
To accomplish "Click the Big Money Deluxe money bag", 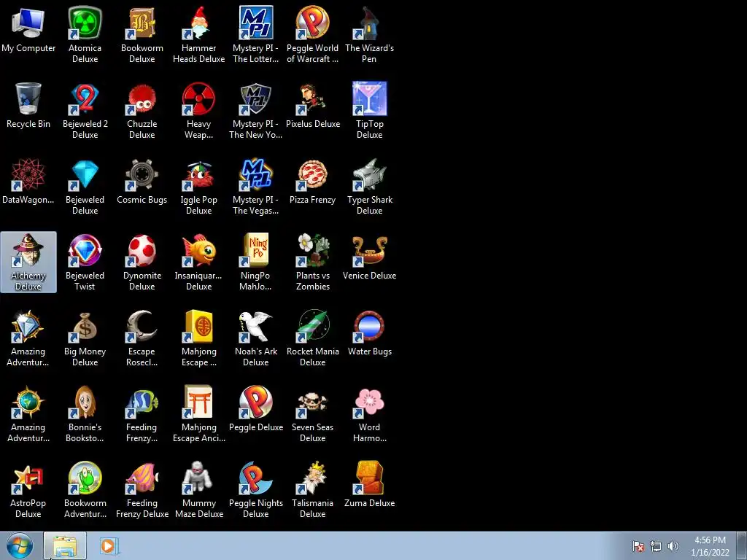I will tap(85, 326).
